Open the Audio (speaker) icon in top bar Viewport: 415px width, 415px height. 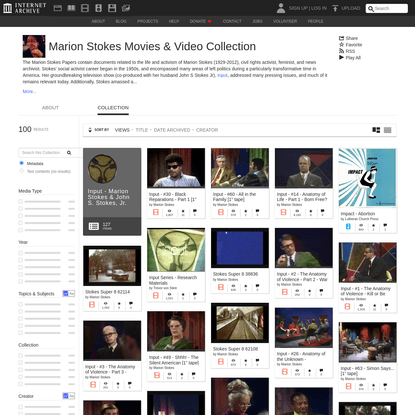(x=98, y=8)
